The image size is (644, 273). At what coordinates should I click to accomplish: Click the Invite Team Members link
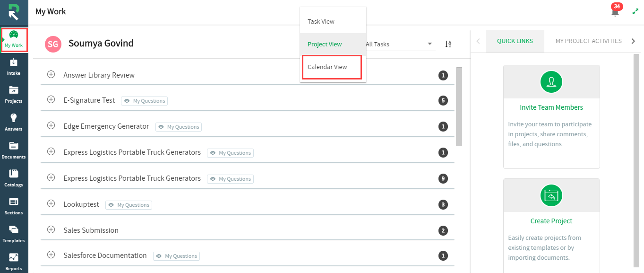click(x=551, y=107)
